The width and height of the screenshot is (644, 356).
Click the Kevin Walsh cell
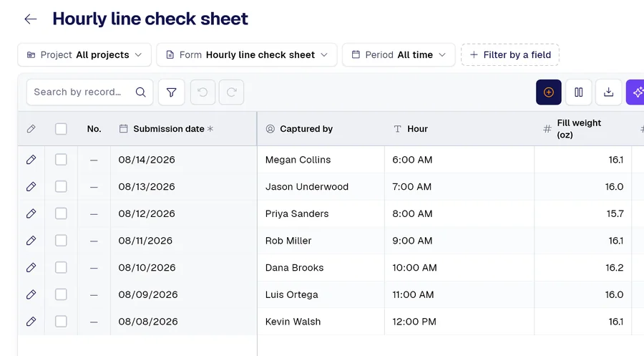321,322
